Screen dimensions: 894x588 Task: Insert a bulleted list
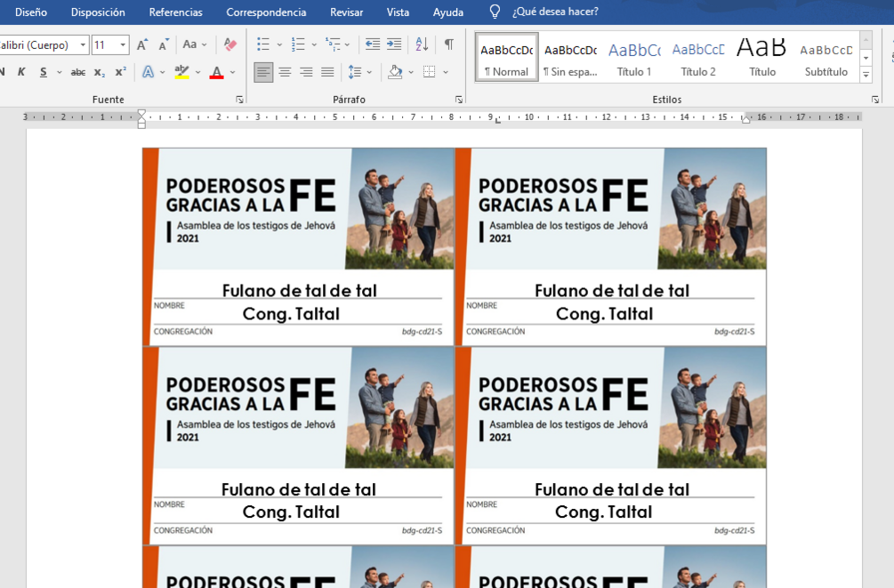[x=262, y=44]
